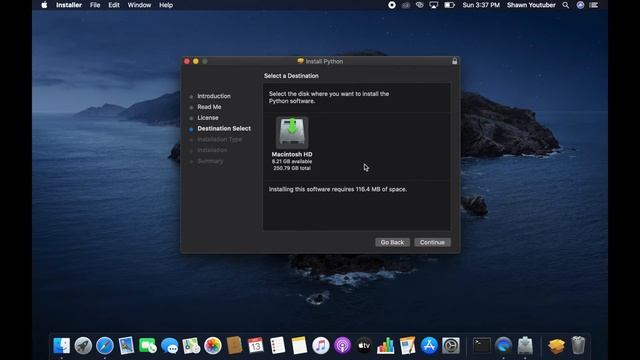Open Spotlight search in menu bar
This screenshot has width=640, height=360.
(x=565, y=5)
